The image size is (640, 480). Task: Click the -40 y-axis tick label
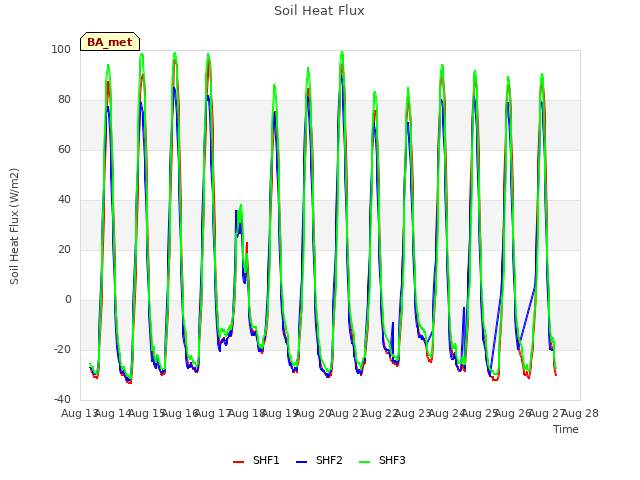click(62, 399)
